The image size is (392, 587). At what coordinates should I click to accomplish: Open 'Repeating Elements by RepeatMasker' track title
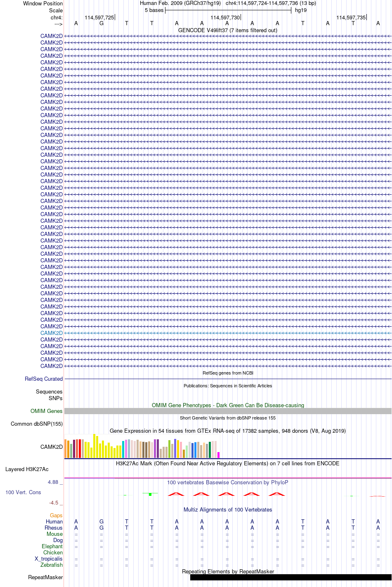[x=228, y=571]
